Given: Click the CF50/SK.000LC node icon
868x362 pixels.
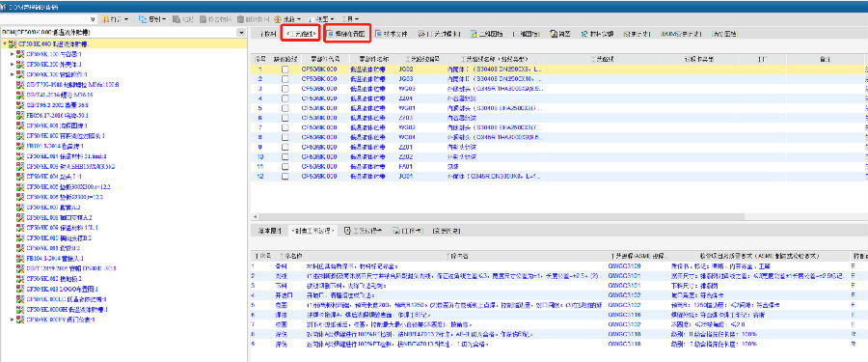Looking at the screenshot, I should 20,299.
